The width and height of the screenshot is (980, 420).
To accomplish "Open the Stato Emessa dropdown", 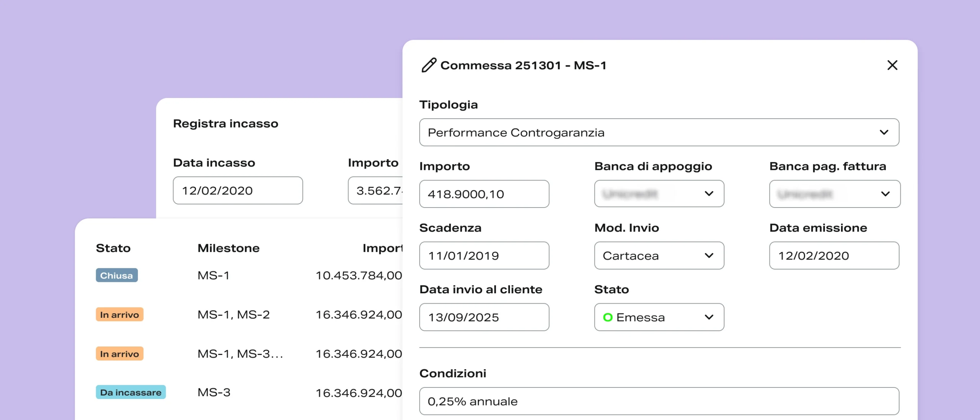I will click(x=659, y=317).
